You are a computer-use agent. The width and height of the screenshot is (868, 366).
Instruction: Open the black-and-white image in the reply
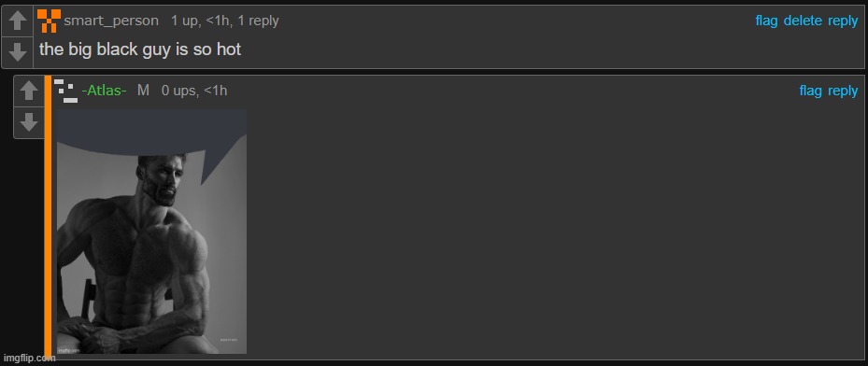(151, 232)
